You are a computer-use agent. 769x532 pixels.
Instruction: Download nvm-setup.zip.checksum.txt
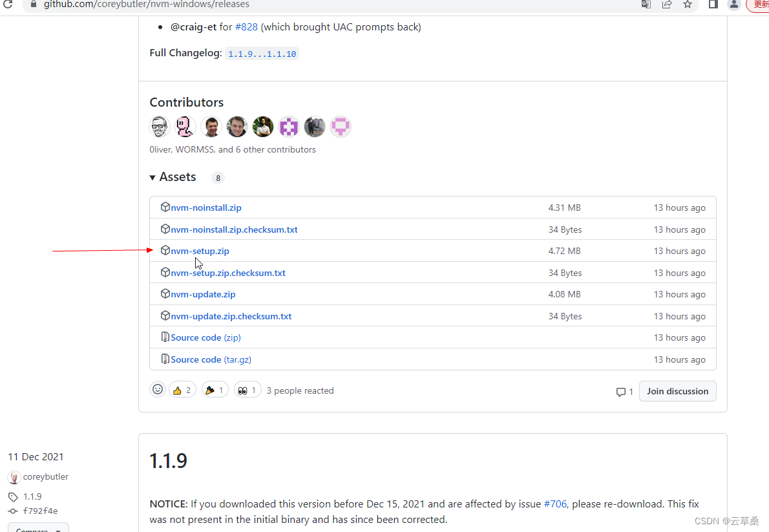[228, 273]
